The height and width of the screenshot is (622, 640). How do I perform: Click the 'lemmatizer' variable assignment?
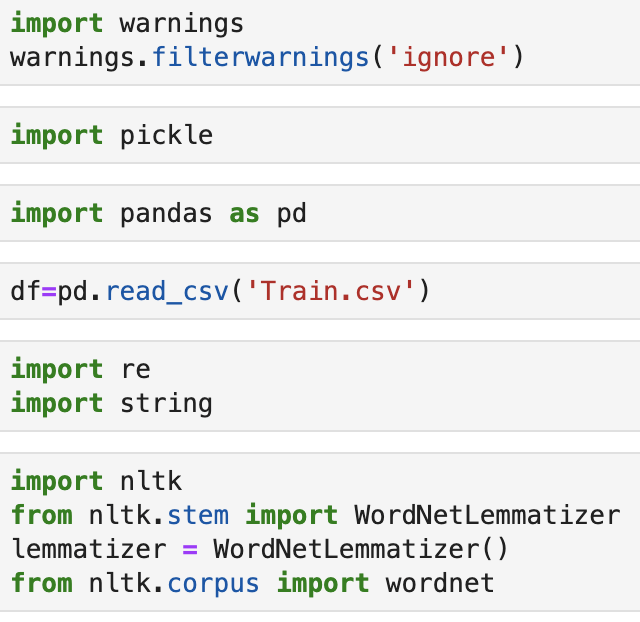pos(88,549)
